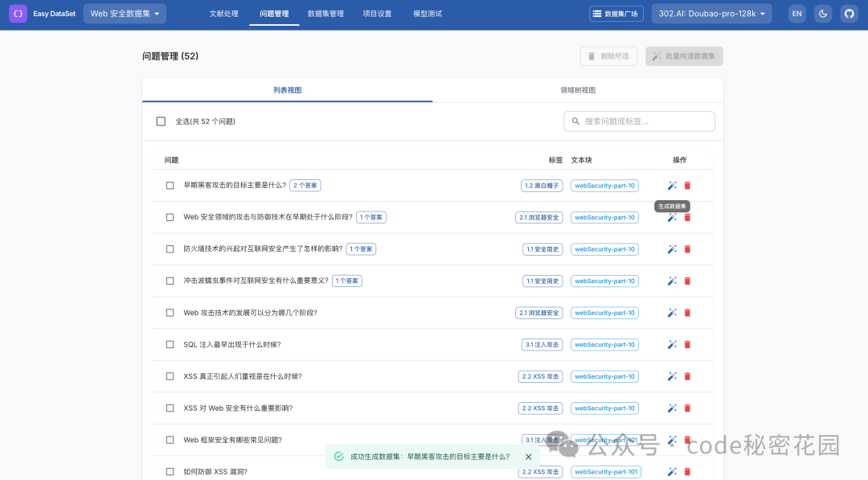Delete the 早期黑客攻击的目标主要是什么 question
Image resolution: width=868 pixels, height=480 pixels.
pyautogui.click(x=687, y=186)
